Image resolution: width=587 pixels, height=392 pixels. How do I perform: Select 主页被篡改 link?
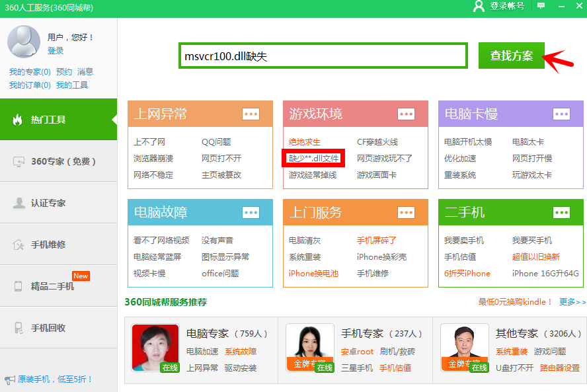(x=221, y=175)
